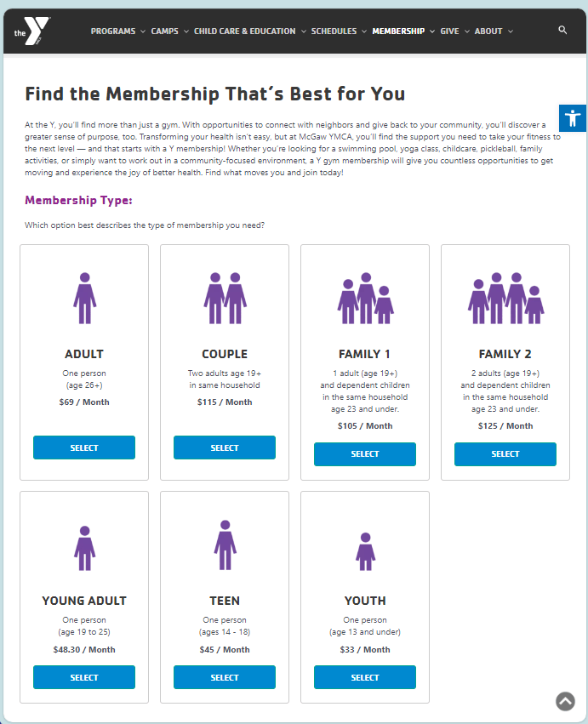Screen dimensions: 588x724
Task: Click the scroll-to-top arrow button
Action: [565, 701]
